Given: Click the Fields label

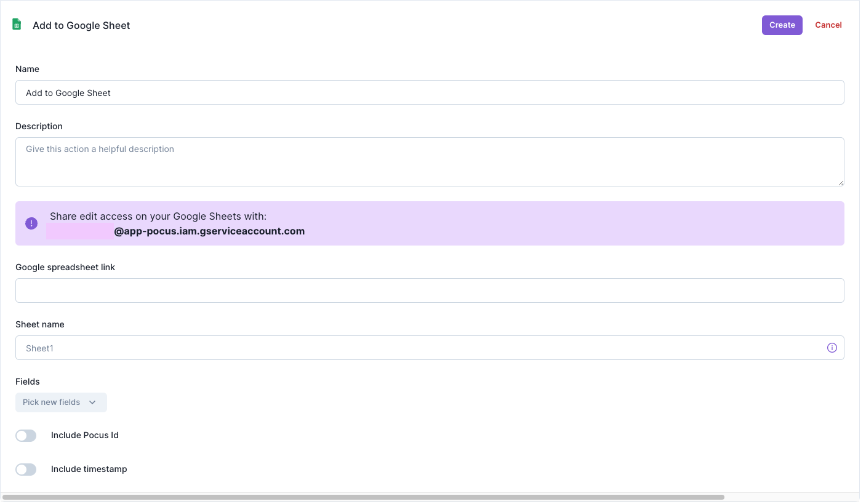Looking at the screenshot, I should coord(28,382).
